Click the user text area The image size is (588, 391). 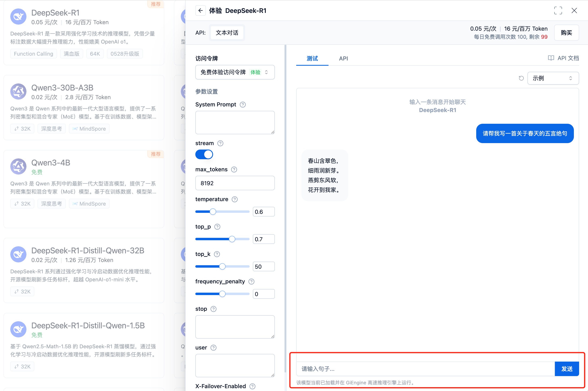[x=235, y=366]
